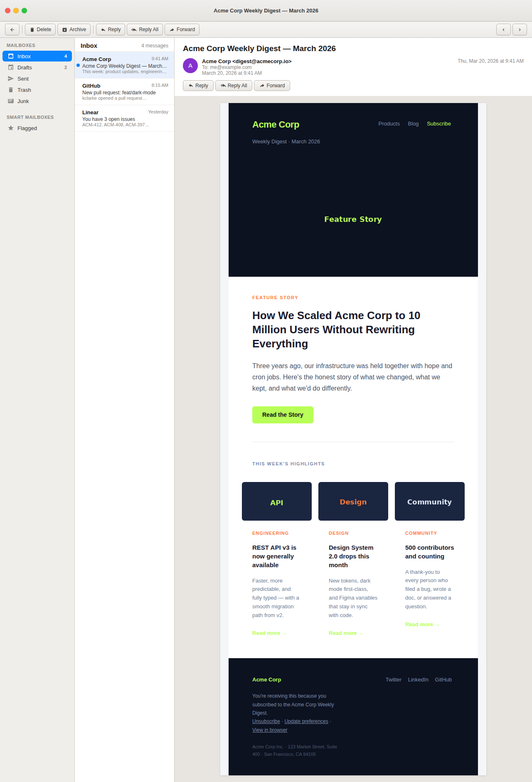Click Reply All in the top toolbar
532x782 pixels.
point(145,30)
